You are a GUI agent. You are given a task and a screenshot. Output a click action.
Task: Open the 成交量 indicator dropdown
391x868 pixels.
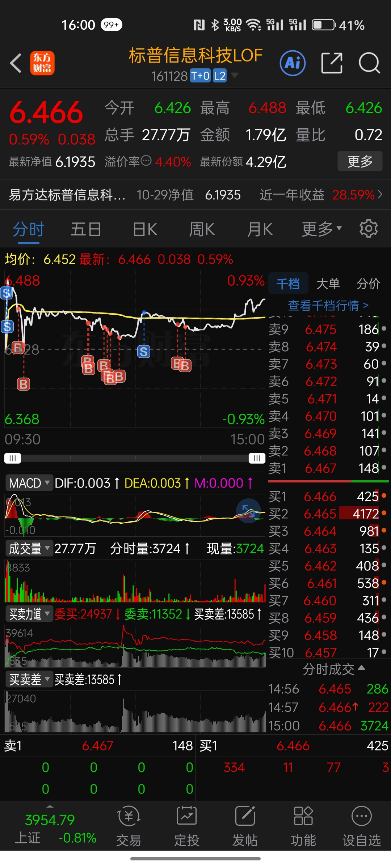[29, 549]
